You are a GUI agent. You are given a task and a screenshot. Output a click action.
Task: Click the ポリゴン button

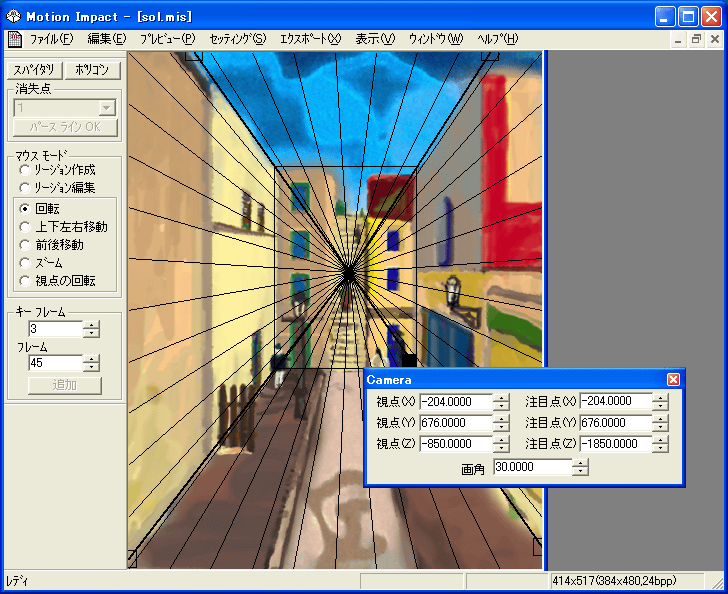click(92, 70)
